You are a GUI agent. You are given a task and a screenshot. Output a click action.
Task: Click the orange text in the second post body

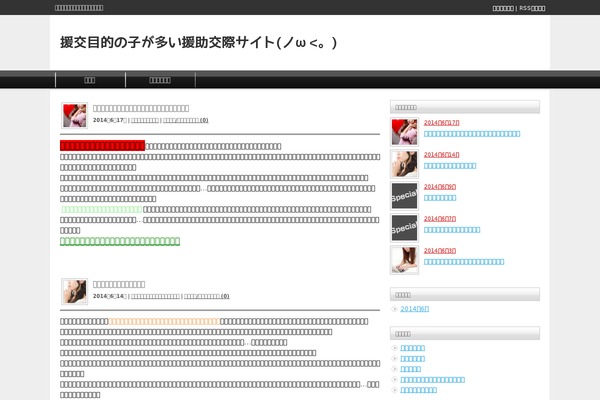[x=164, y=322]
